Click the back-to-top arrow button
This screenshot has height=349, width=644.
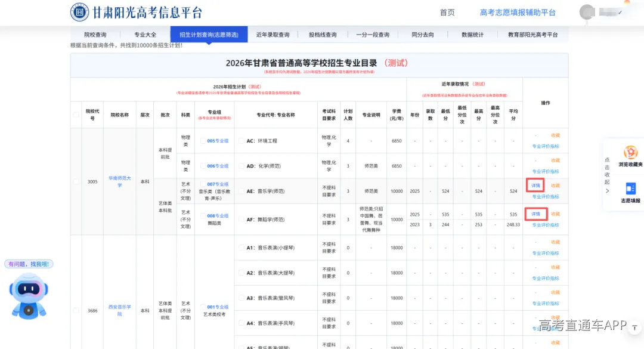click(634, 328)
